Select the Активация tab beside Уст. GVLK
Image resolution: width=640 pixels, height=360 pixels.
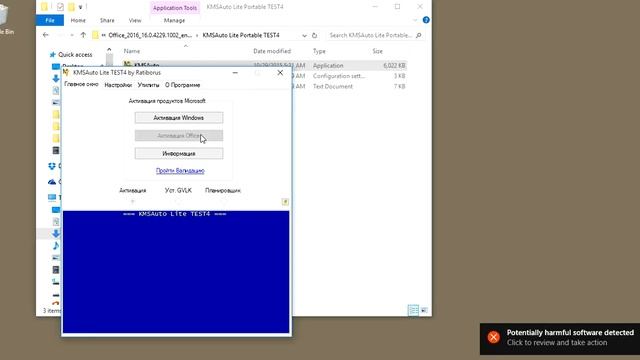coord(133,190)
